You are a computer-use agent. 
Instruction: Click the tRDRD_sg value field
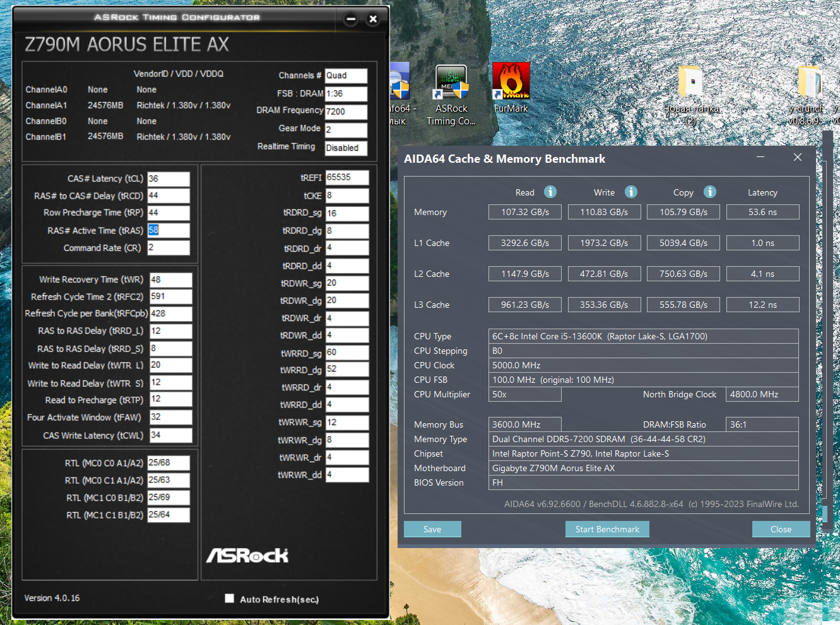pos(347,213)
